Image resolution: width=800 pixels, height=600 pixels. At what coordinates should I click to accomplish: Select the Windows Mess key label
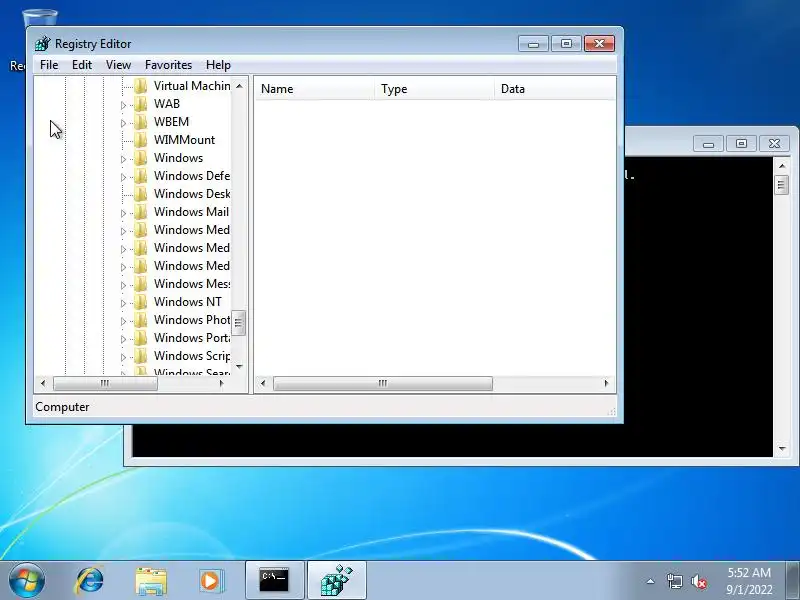pos(192,284)
